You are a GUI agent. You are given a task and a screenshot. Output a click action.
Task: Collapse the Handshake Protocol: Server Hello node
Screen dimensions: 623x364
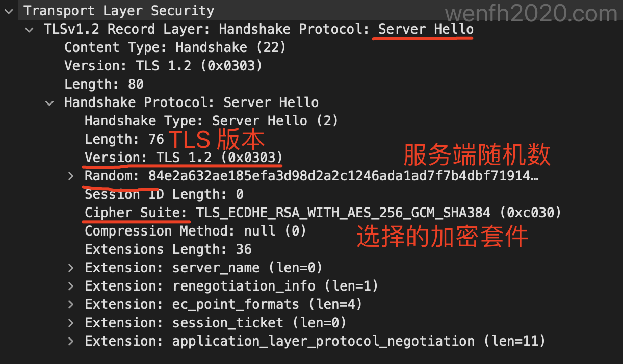pyautogui.click(x=49, y=102)
